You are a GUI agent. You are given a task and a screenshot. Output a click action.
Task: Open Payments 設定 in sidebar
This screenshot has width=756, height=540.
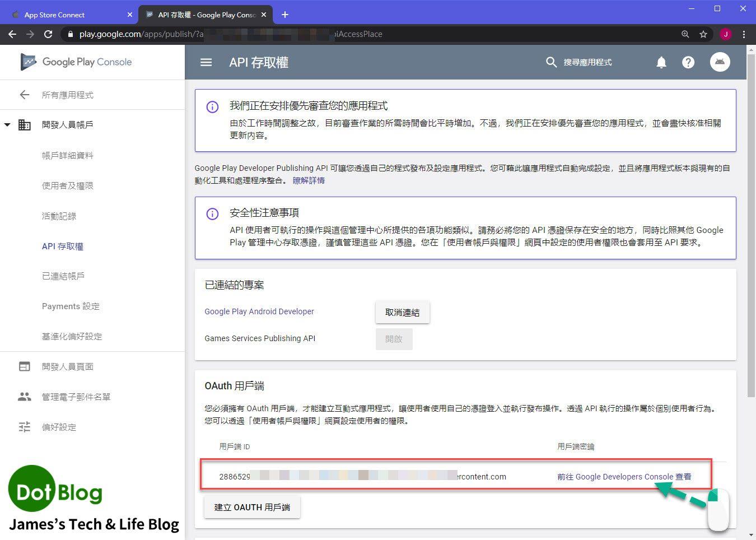point(71,306)
